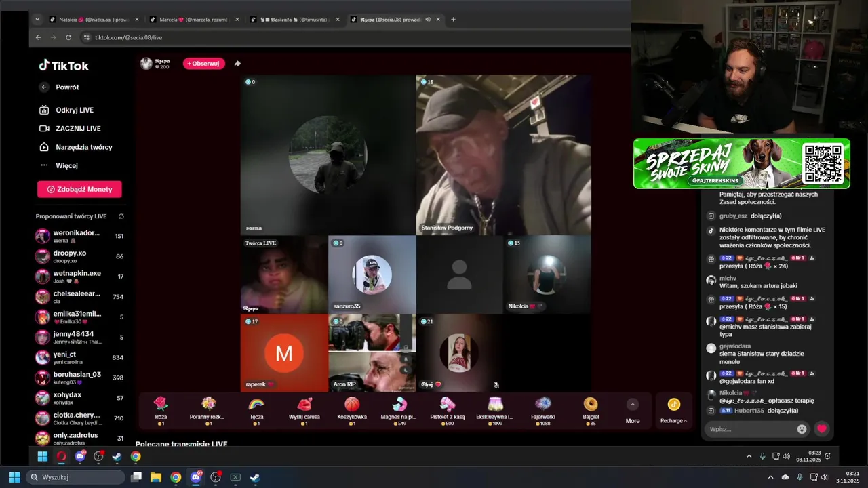This screenshot has height=488, width=868.
Task: Open the boruhasian_03 suggested LIVE creator
Action: [79, 378]
